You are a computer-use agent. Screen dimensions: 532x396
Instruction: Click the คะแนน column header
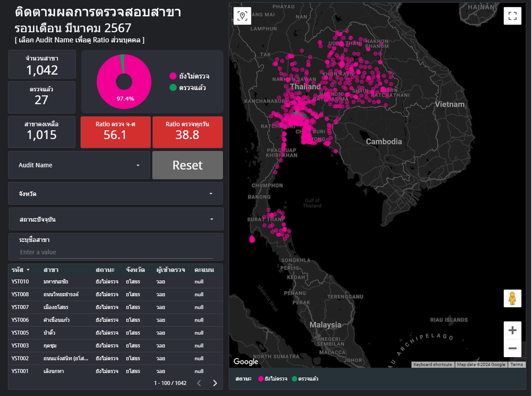(204, 270)
